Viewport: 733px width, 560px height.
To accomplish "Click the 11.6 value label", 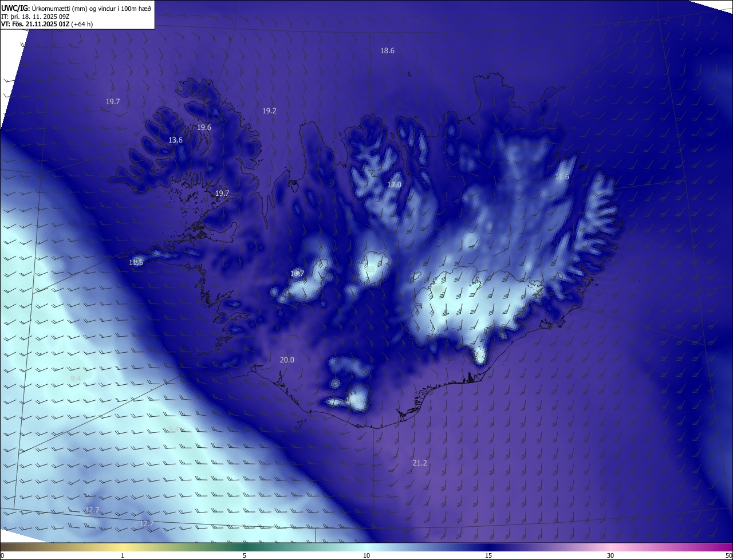I will [562, 177].
